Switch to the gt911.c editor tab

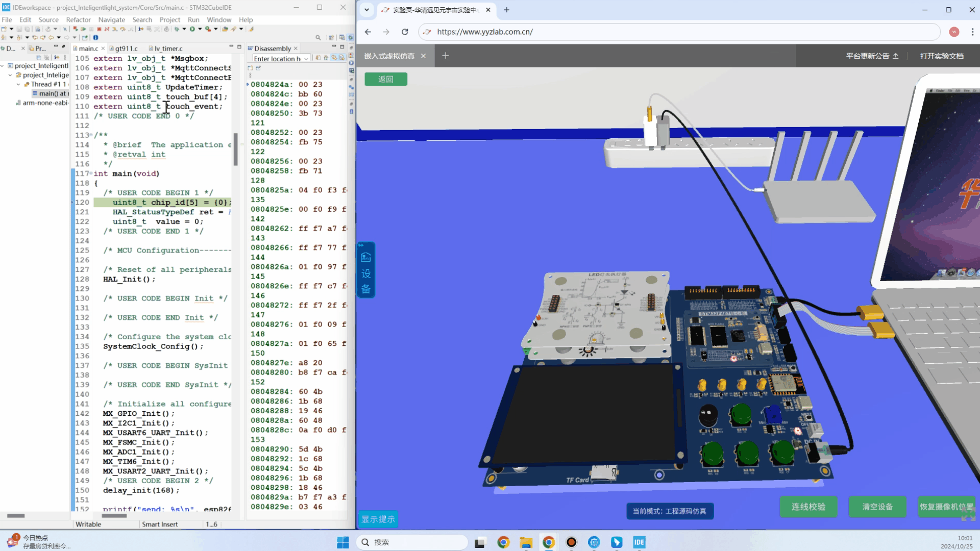pos(126,48)
